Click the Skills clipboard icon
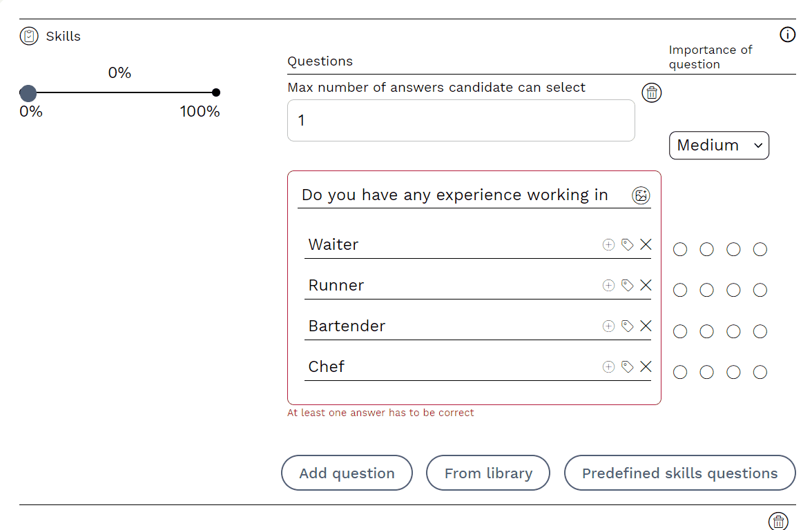 tap(29, 36)
